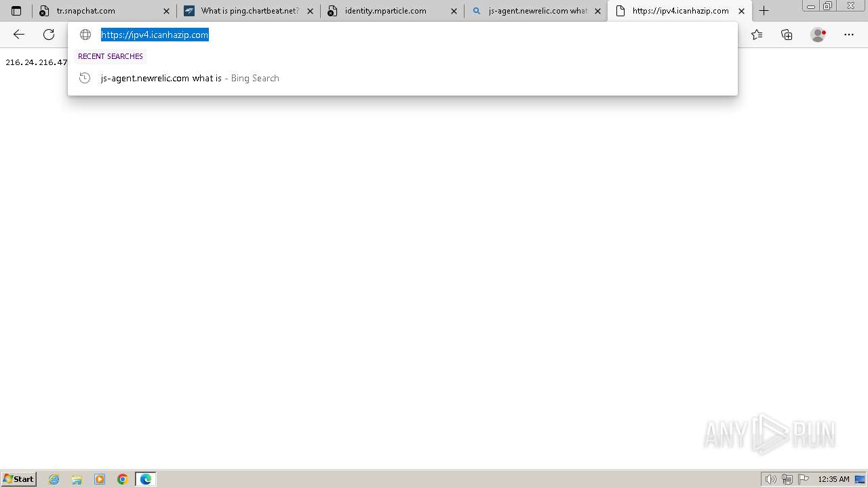868x488 pixels.
Task: Click the history clock icon beside suggestion
Action: [85, 78]
